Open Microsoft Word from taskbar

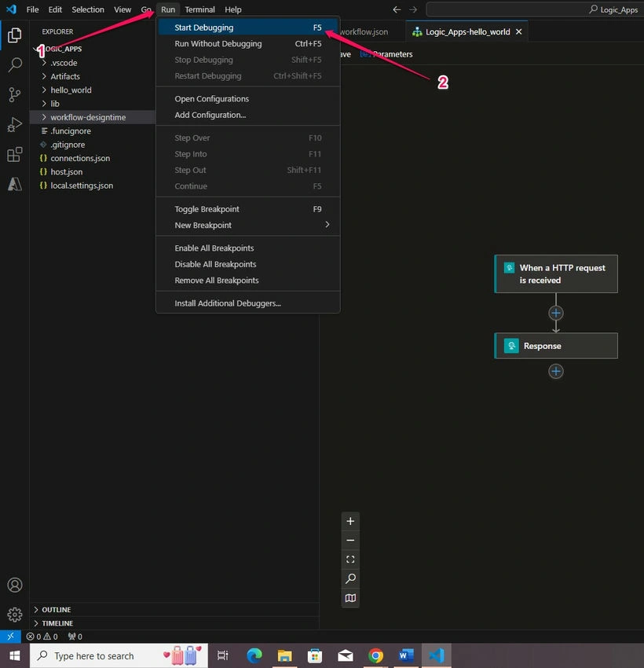pyautogui.click(x=405, y=655)
